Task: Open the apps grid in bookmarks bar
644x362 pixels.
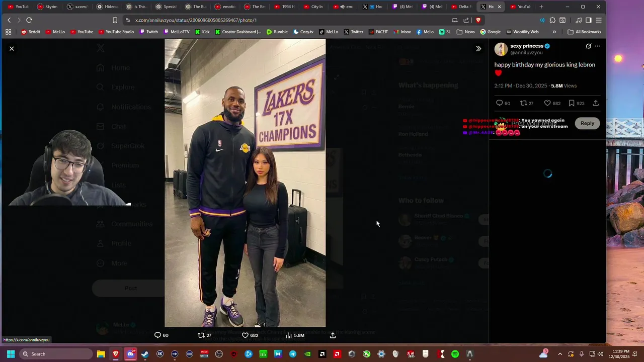Action: [x=8, y=32]
